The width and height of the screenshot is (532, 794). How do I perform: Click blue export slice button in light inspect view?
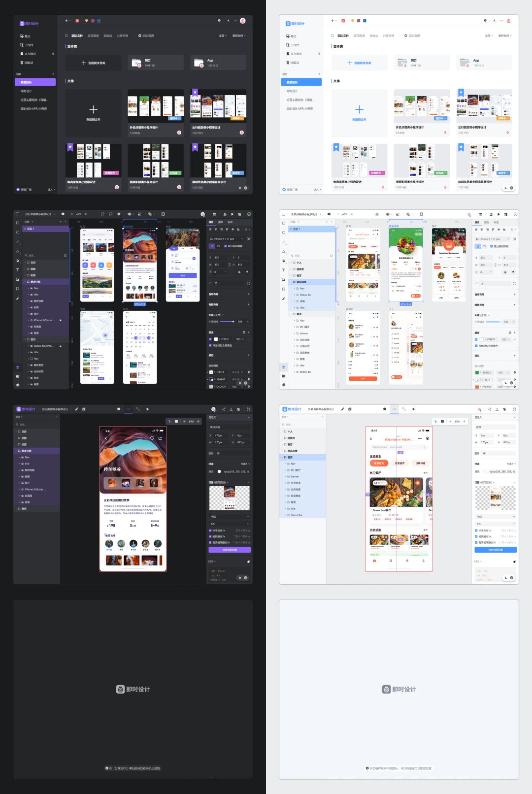click(x=496, y=550)
